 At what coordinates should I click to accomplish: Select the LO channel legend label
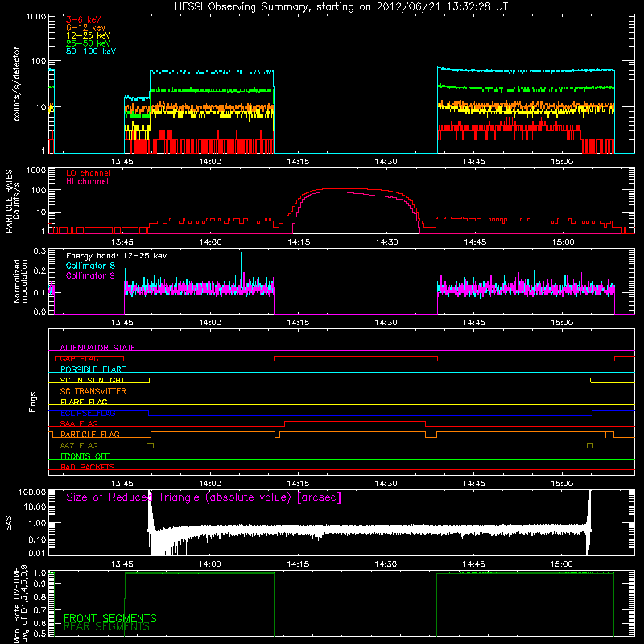89,173
